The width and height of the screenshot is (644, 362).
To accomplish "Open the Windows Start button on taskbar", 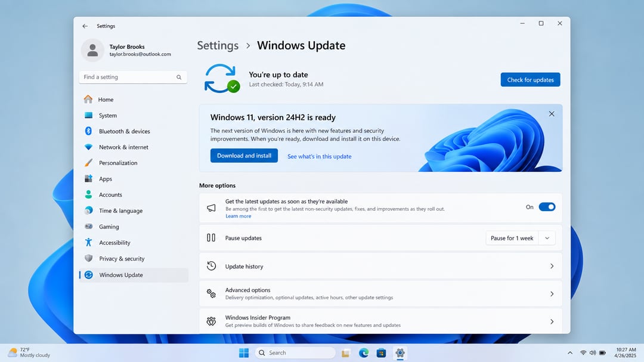I will (x=243, y=353).
